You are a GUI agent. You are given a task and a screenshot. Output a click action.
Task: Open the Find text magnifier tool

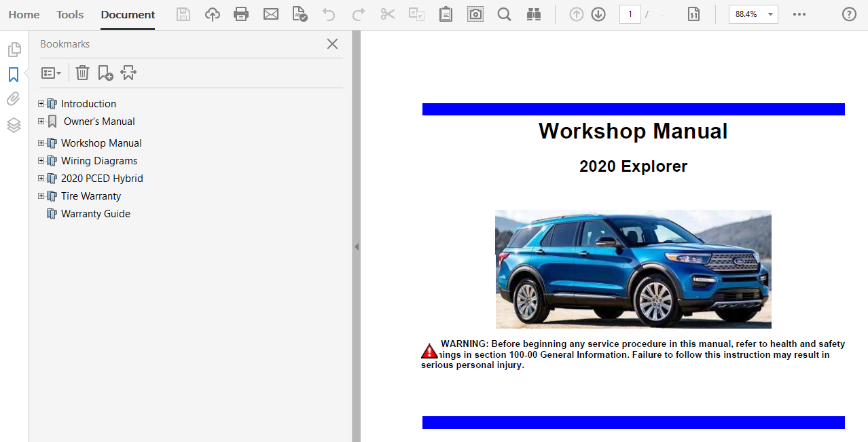pyautogui.click(x=504, y=14)
